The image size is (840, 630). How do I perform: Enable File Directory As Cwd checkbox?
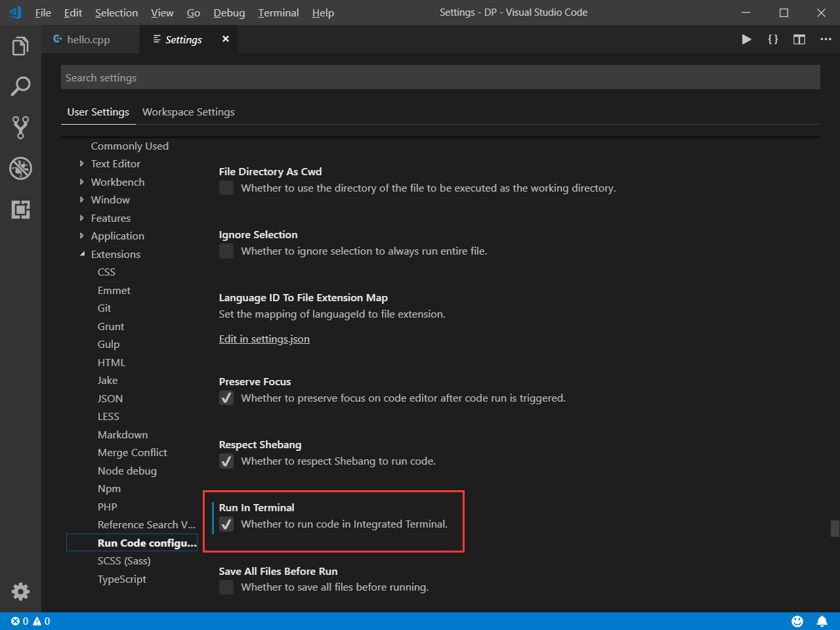[226, 188]
